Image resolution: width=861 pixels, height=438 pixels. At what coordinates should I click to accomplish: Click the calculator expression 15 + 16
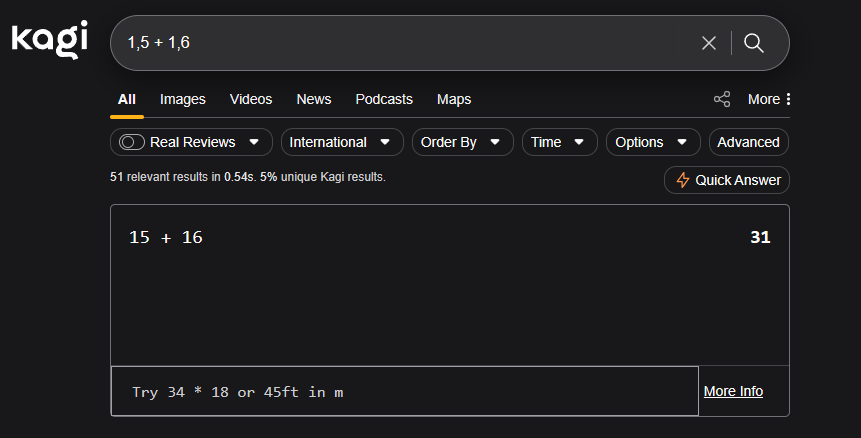[x=166, y=237]
